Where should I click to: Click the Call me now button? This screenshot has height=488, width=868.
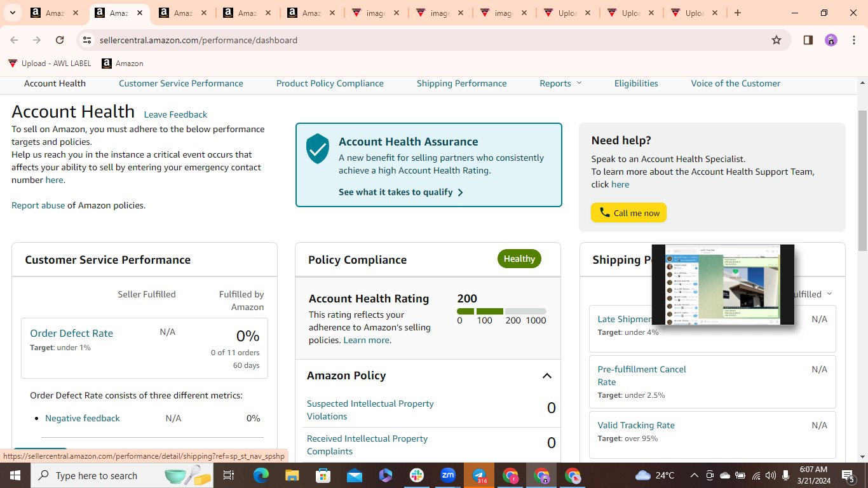pos(628,213)
